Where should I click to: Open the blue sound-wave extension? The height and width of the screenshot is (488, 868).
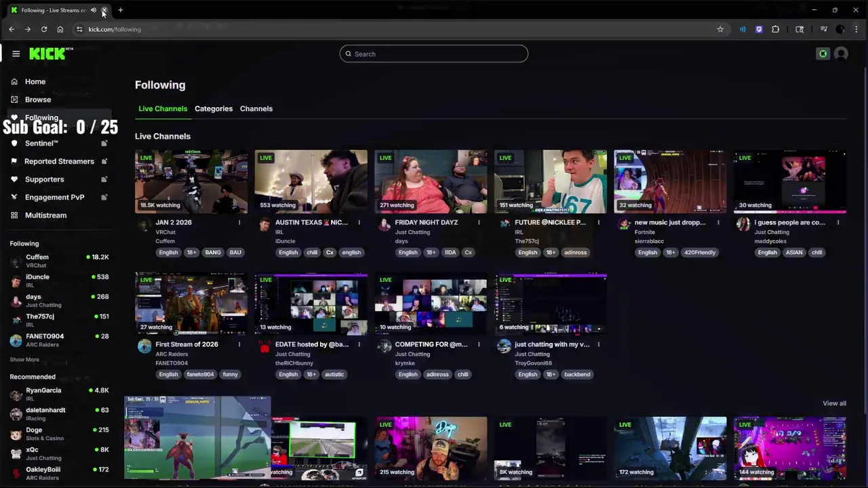[x=743, y=29]
